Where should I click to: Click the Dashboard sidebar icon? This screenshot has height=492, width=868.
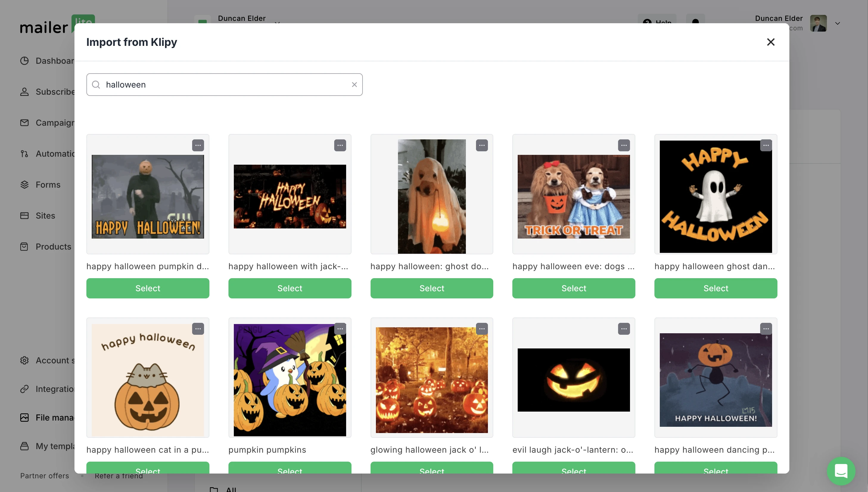pyautogui.click(x=24, y=61)
